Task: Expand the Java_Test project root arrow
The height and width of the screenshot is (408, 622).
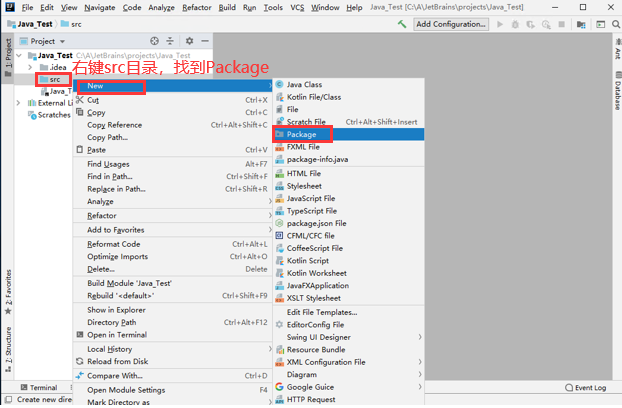Action: [x=19, y=56]
